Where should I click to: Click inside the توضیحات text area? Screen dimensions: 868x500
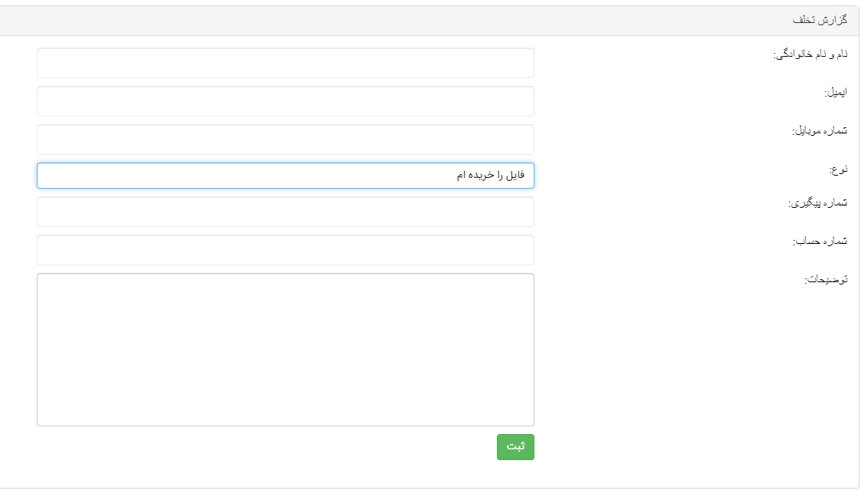tap(285, 349)
